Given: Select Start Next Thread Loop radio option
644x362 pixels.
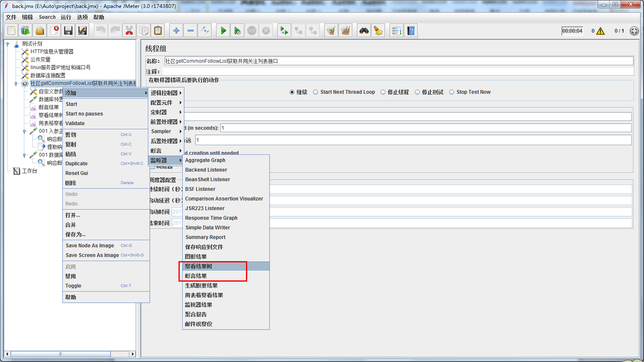Looking at the screenshot, I should tap(316, 92).
